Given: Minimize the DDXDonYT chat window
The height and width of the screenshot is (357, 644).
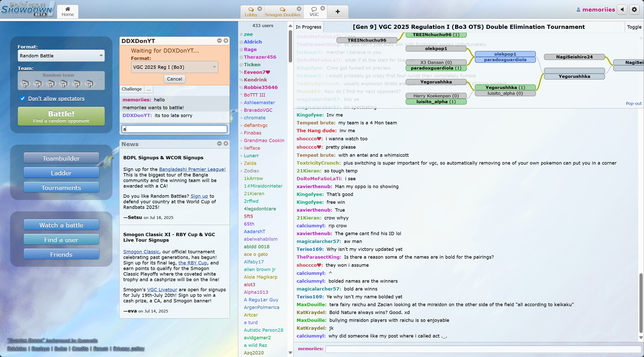Looking at the screenshot, I should point(219,41).
